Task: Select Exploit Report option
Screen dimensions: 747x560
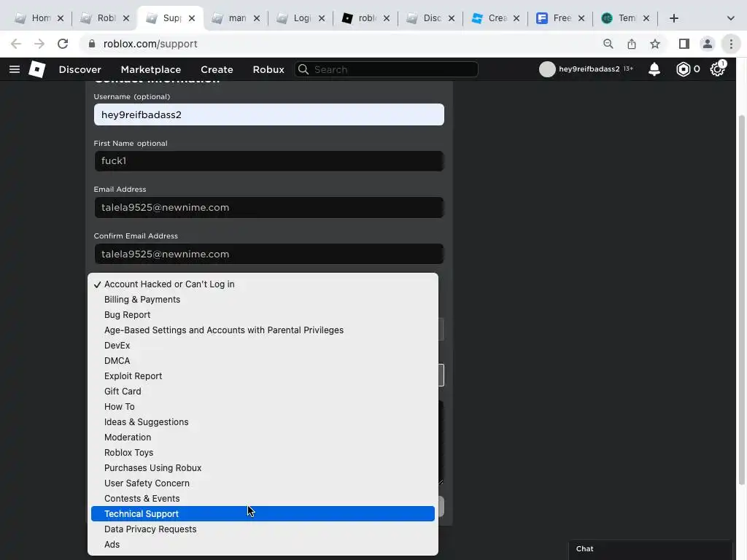Action: (x=263, y=376)
